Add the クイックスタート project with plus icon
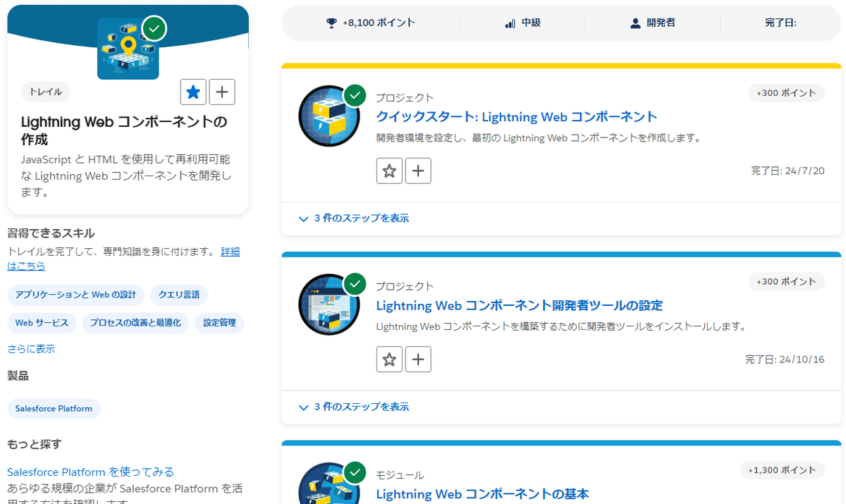Screen dimensions: 846x504 (418, 171)
